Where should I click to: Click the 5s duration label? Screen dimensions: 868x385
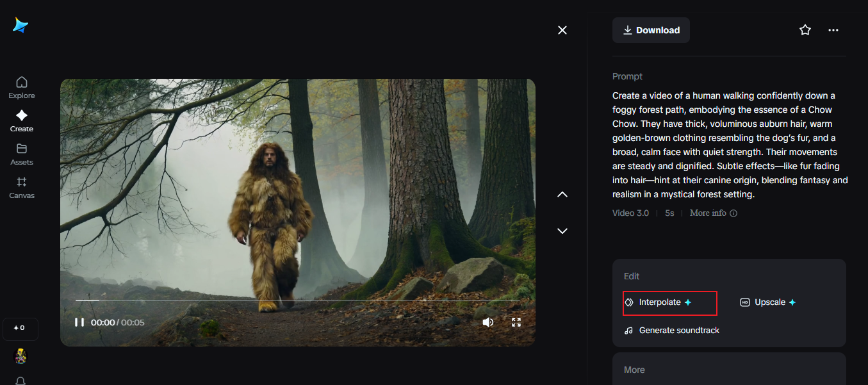(669, 213)
